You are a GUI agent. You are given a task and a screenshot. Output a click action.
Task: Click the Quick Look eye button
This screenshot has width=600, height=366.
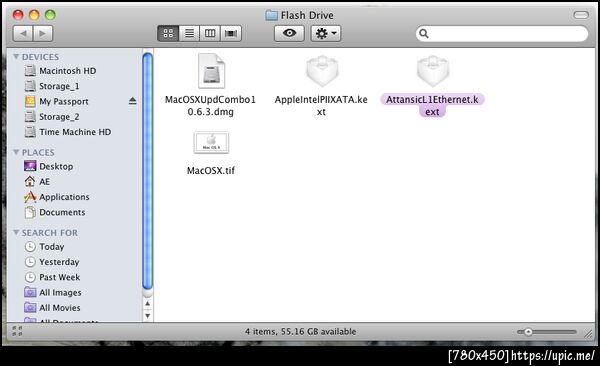pos(289,34)
